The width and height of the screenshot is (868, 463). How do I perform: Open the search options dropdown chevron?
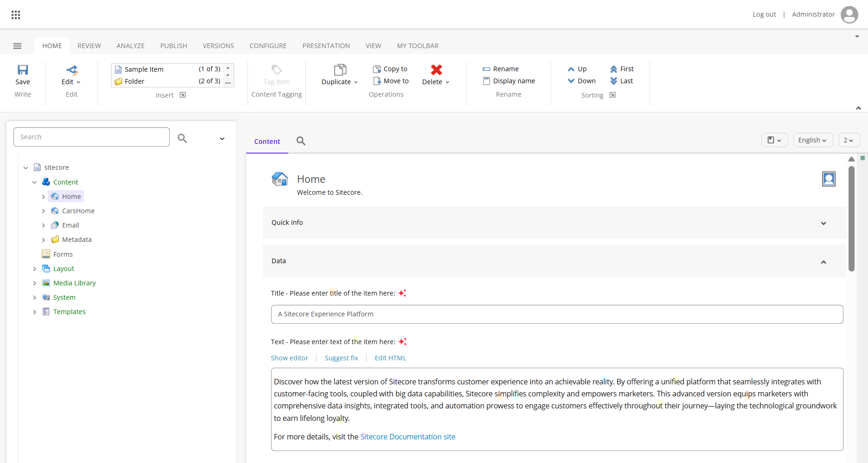click(x=222, y=139)
